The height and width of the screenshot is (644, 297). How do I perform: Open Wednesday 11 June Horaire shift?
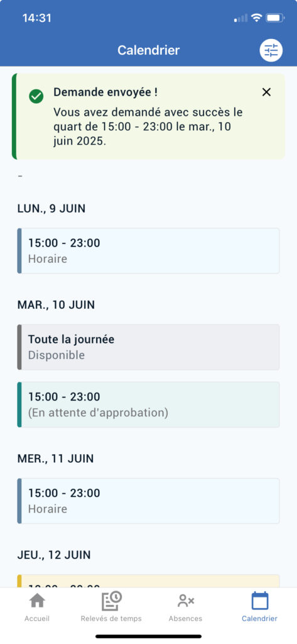pyautogui.click(x=148, y=501)
